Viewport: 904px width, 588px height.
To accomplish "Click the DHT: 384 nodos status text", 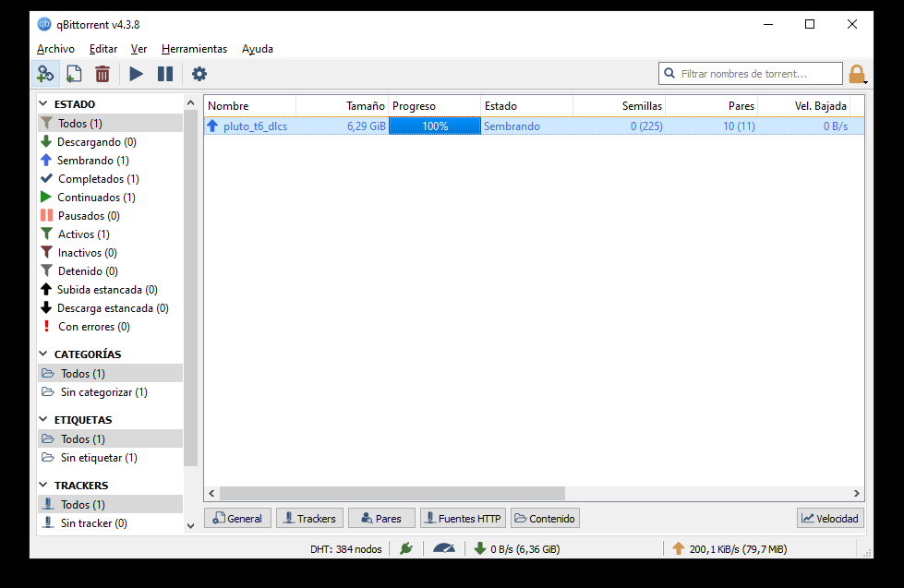I will (x=346, y=549).
